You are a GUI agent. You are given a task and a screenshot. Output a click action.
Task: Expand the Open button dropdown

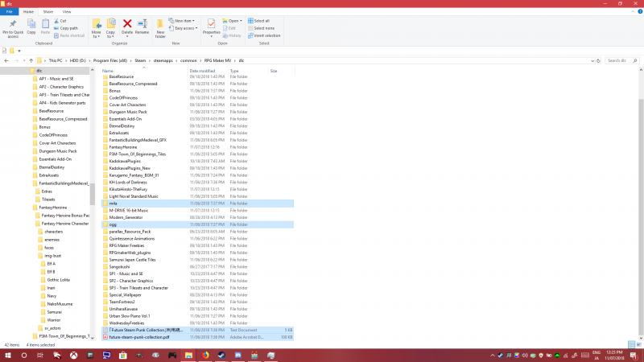(241, 21)
